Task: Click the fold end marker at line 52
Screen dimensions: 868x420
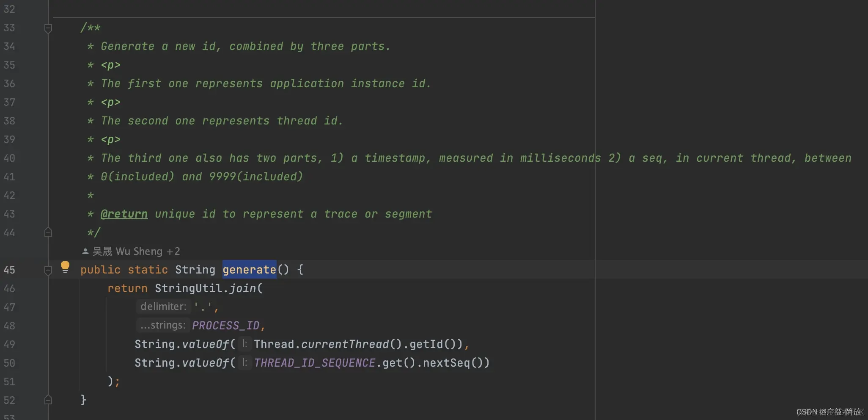Action: point(48,400)
